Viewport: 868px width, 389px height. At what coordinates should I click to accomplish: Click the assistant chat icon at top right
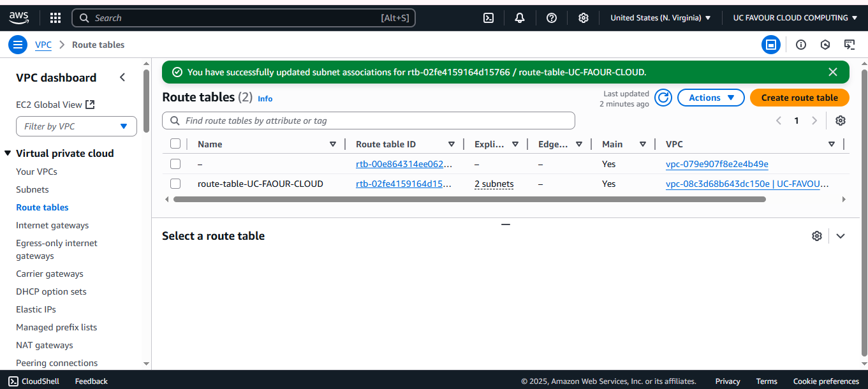tap(850, 45)
